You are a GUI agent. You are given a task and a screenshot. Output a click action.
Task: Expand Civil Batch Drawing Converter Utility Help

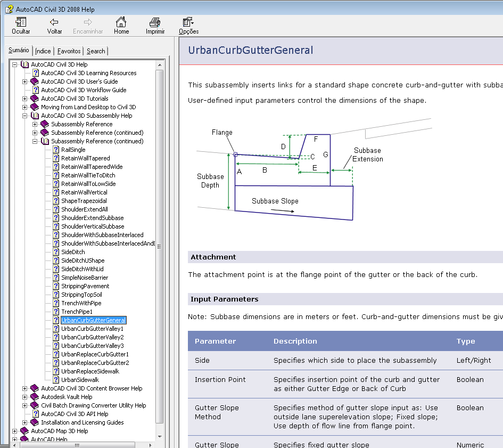coord(24,405)
